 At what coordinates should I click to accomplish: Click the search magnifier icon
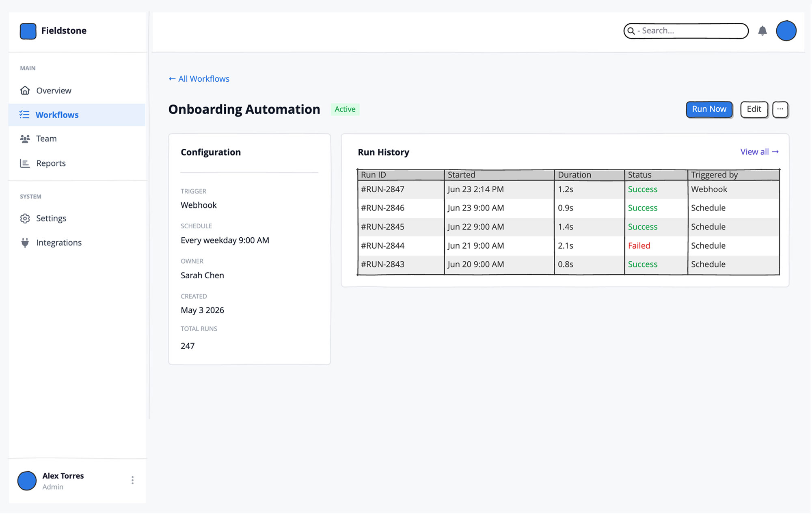point(631,31)
